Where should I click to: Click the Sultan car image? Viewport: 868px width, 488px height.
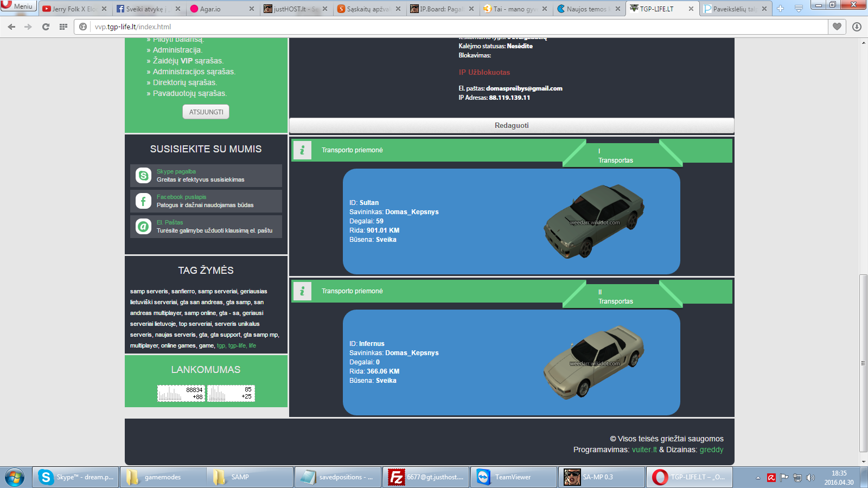(x=594, y=221)
